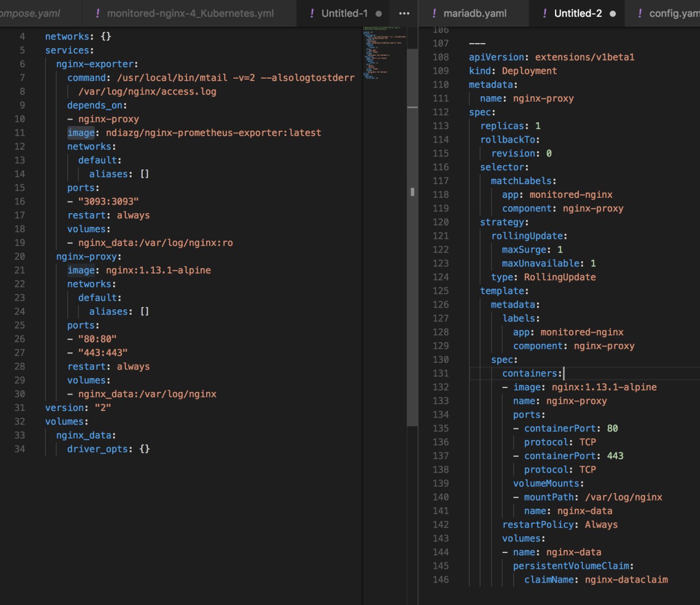Click the unsaved dot on Untitled-2 tab
Viewport: 700px width, 605px height.
coord(612,14)
